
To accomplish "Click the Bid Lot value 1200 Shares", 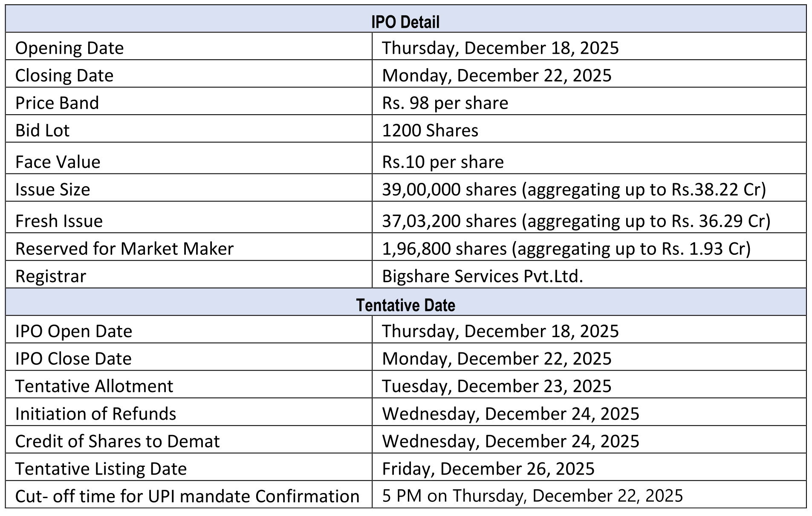I will (x=430, y=130).
